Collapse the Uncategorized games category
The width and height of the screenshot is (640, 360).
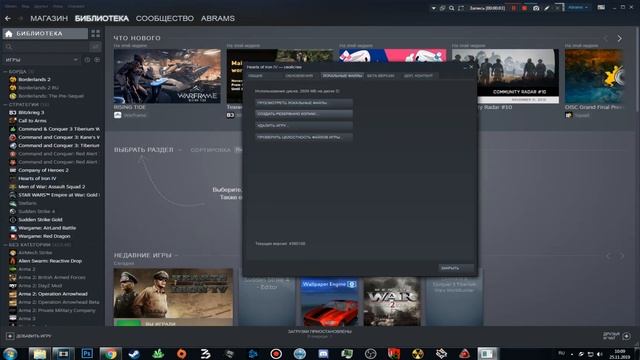tap(37, 245)
